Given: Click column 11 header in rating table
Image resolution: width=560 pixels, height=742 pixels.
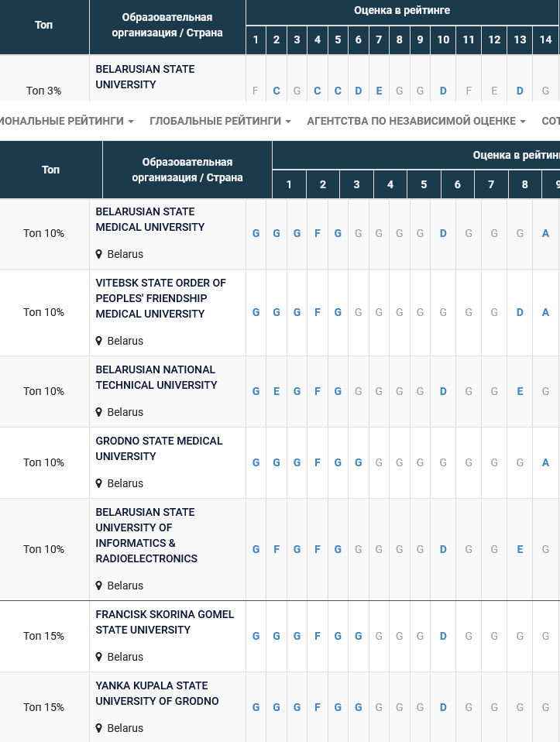Looking at the screenshot, I should (x=469, y=40).
